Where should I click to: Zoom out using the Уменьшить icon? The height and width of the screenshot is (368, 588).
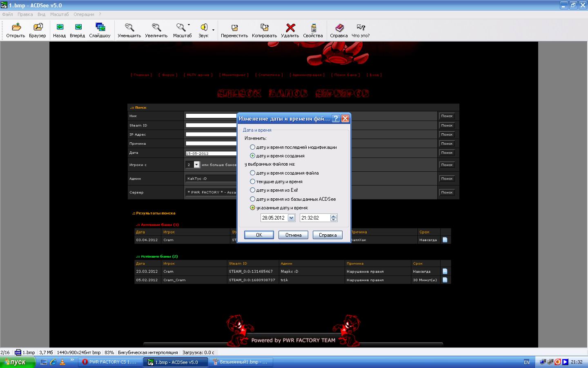[129, 30]
